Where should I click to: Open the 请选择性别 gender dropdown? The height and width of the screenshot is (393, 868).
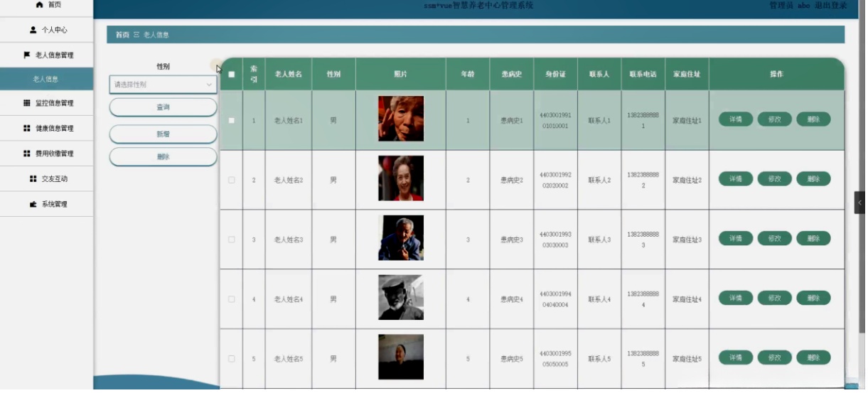(x=163, y=85)
